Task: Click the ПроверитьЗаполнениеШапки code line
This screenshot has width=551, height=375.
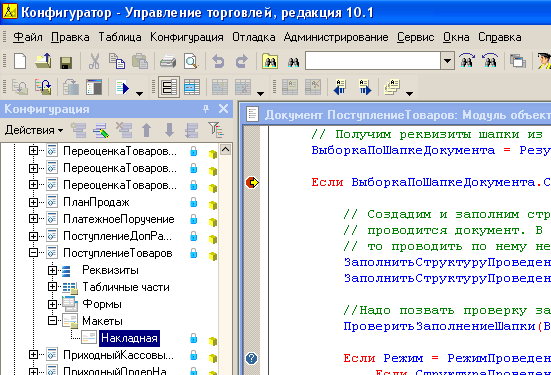Action: click(447, 326)
